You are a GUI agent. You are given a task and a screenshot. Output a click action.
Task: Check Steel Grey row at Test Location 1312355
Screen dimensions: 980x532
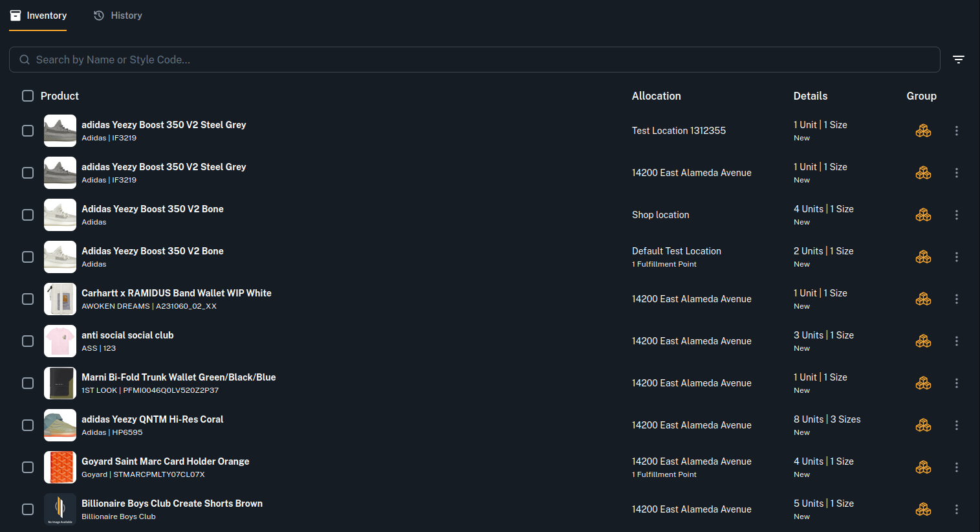pyautogui.click(x=28, y=131)
